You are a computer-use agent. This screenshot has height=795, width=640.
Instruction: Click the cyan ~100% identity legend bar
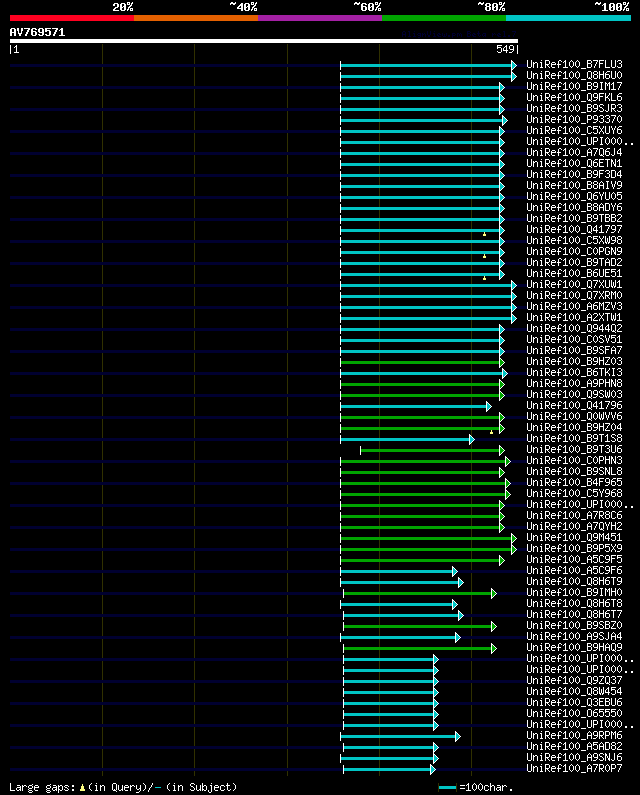pos(568,18)
